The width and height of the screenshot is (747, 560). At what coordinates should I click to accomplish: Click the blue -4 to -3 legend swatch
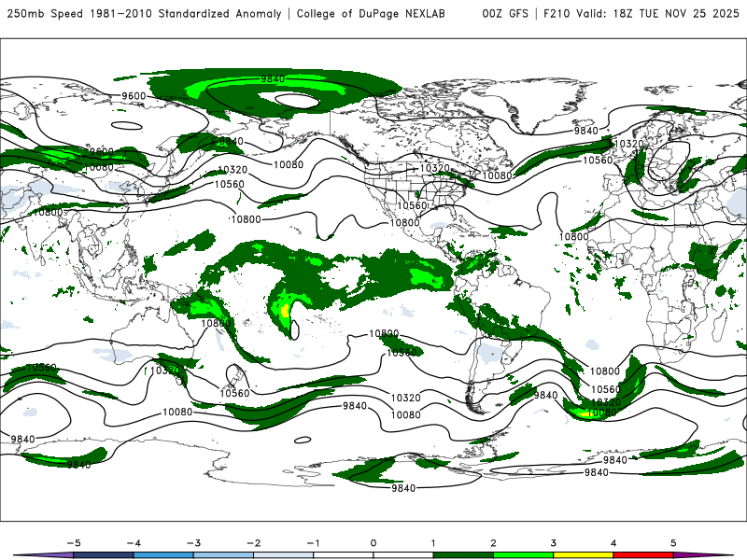click(163, 555)
